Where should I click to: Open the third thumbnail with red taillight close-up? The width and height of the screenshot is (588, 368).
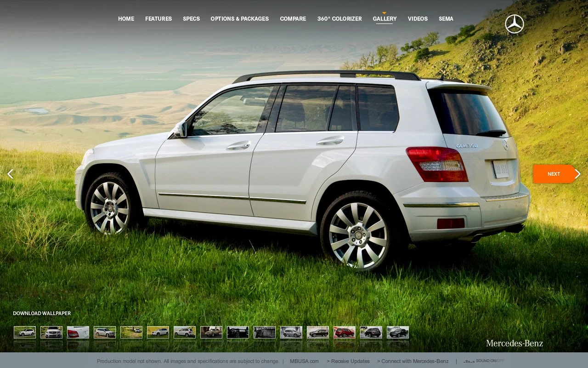(x=78, y=332)
